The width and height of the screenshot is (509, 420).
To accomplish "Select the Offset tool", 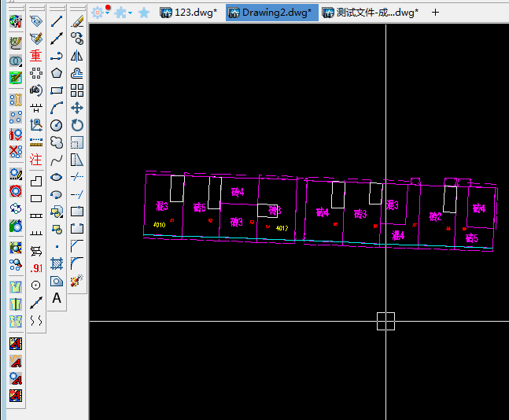I will [x=77, y=73].
